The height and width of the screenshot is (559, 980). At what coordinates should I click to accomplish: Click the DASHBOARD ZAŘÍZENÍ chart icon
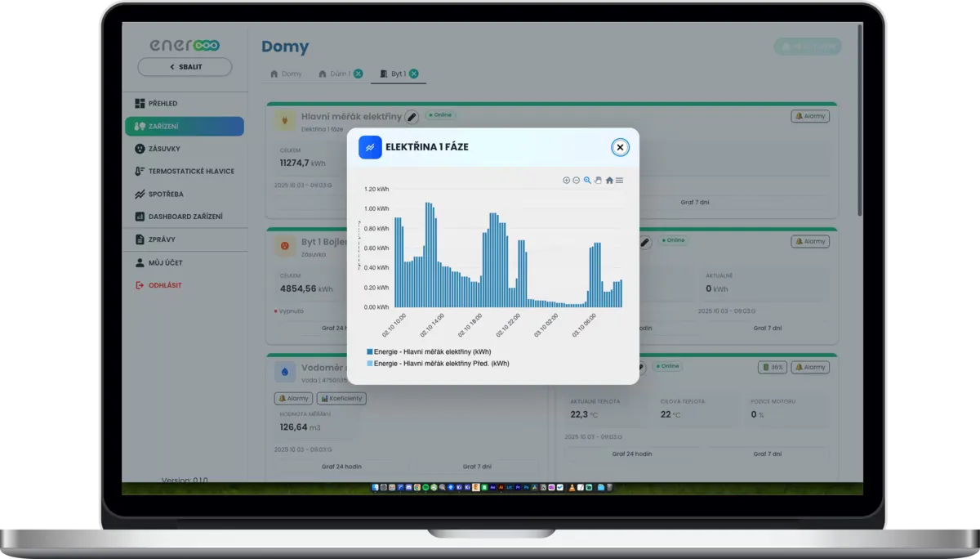[x=140, y=217]
